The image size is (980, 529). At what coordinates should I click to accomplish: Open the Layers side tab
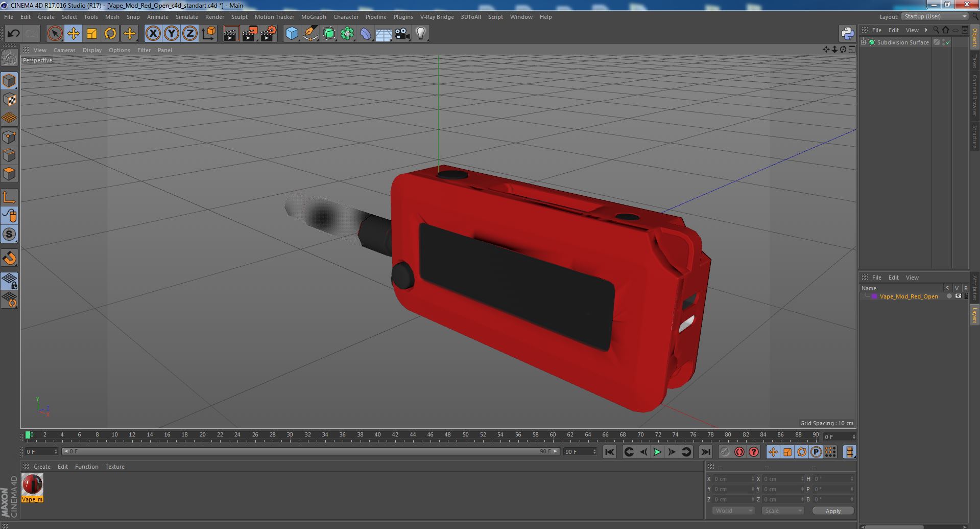coord(974,315)
